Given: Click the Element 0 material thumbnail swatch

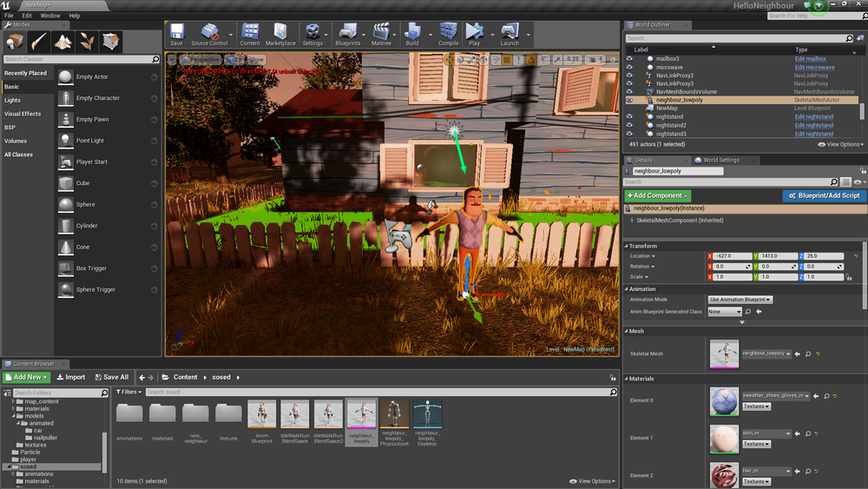Looking at the screenshot, I should coord(724,400).
